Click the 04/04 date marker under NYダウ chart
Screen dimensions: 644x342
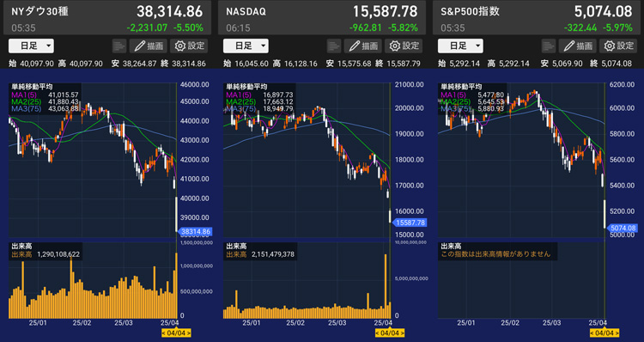[x=176, y=333]
